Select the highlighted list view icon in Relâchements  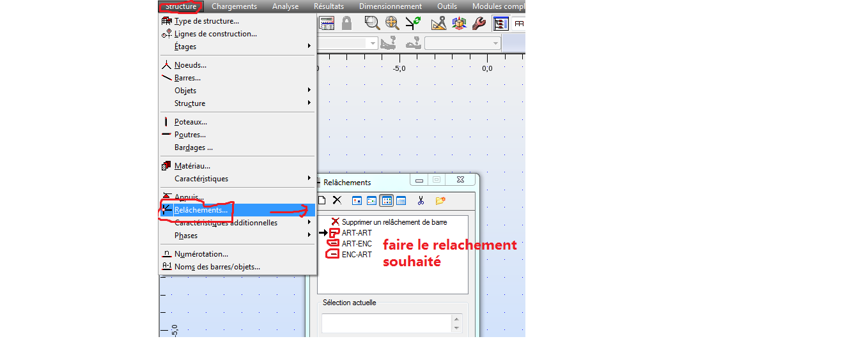(386, 200)
